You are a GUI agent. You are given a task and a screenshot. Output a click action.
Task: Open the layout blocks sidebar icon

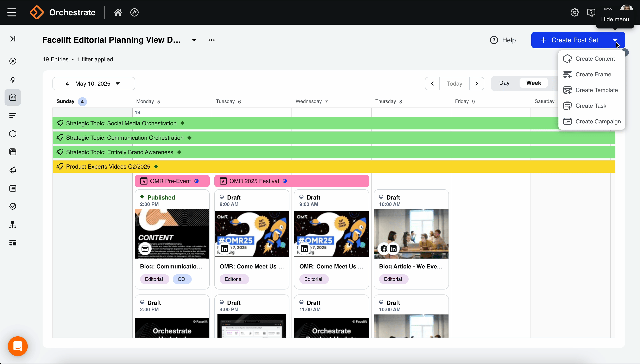click(13, 242)
